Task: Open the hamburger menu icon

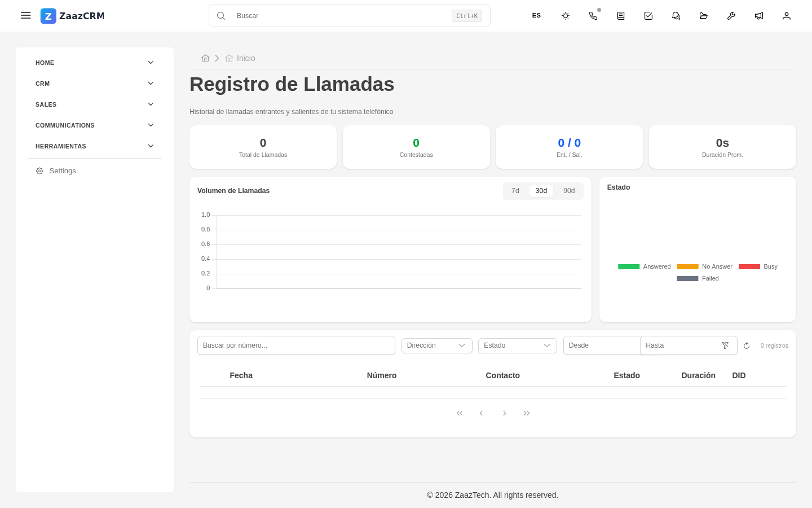Action: (x=26, y=16)
